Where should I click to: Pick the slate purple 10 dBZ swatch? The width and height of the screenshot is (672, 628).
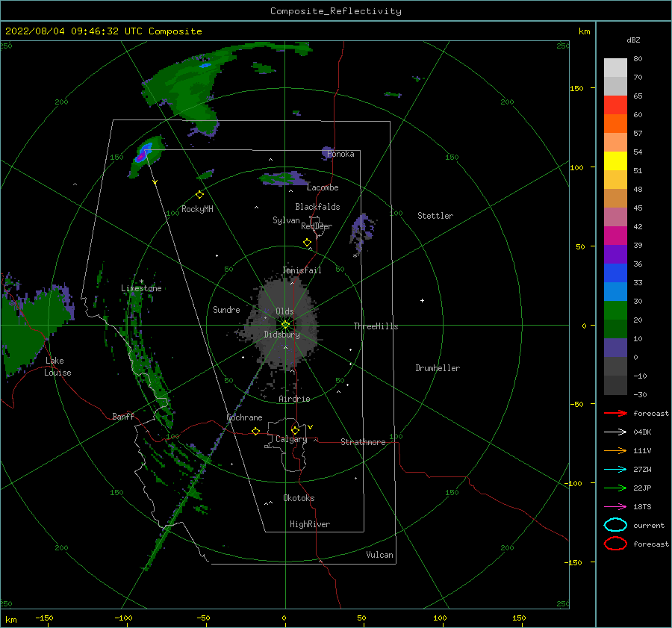pos(615,347)
